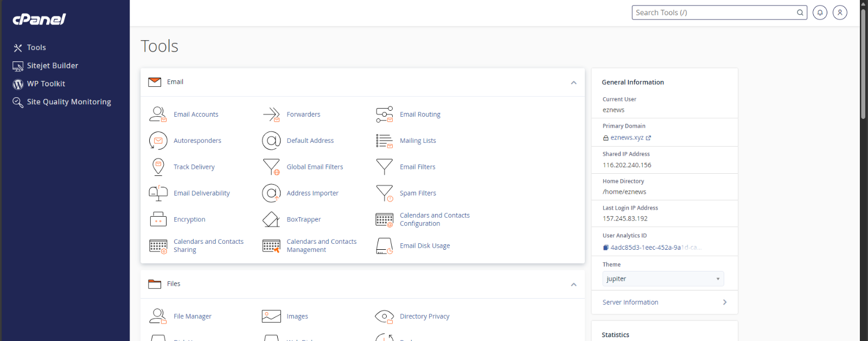Screen dimensions: 868x341
Task: Open the Email Deliverability mailbox icon
Action: [x=158, y=193]
